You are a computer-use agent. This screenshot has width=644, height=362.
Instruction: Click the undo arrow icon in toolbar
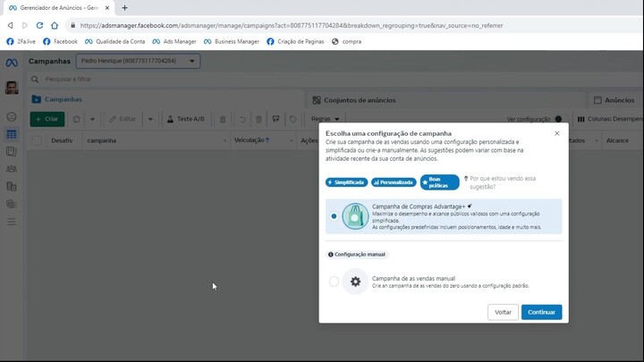(x=242, y=120)
